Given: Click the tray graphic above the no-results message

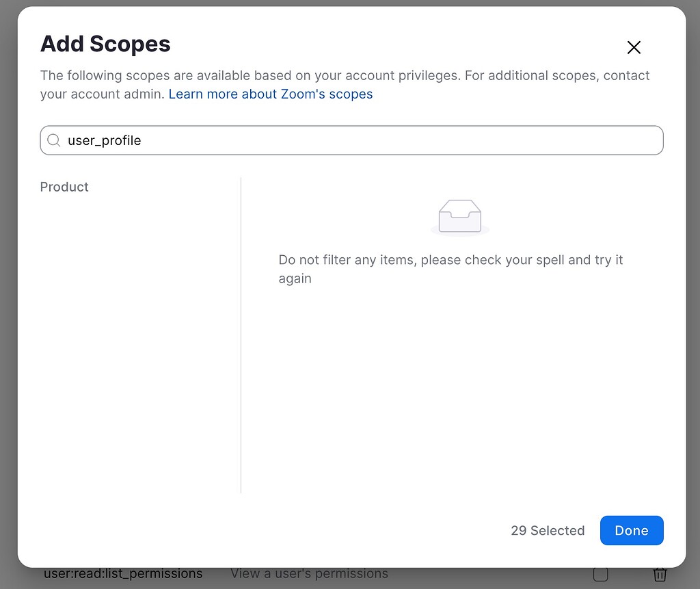Looking at the screenshot, I should [x=459, y=215].
